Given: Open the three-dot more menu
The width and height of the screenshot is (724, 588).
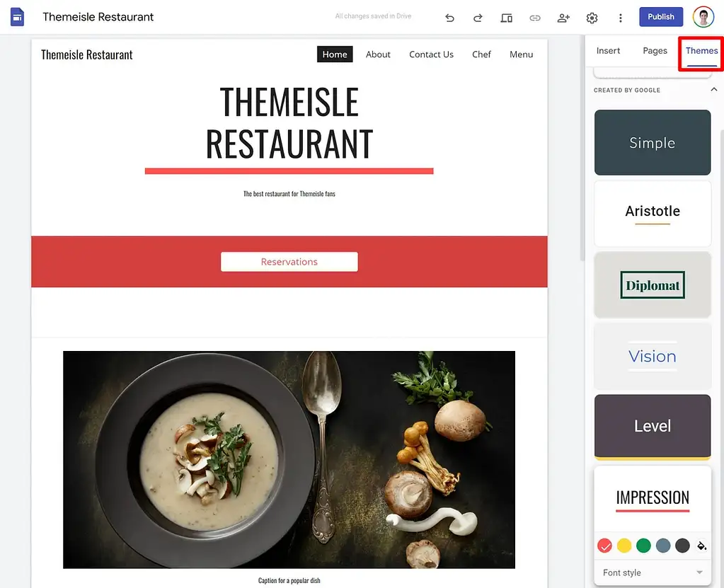Looking at the screenshot, I should 621,18.
